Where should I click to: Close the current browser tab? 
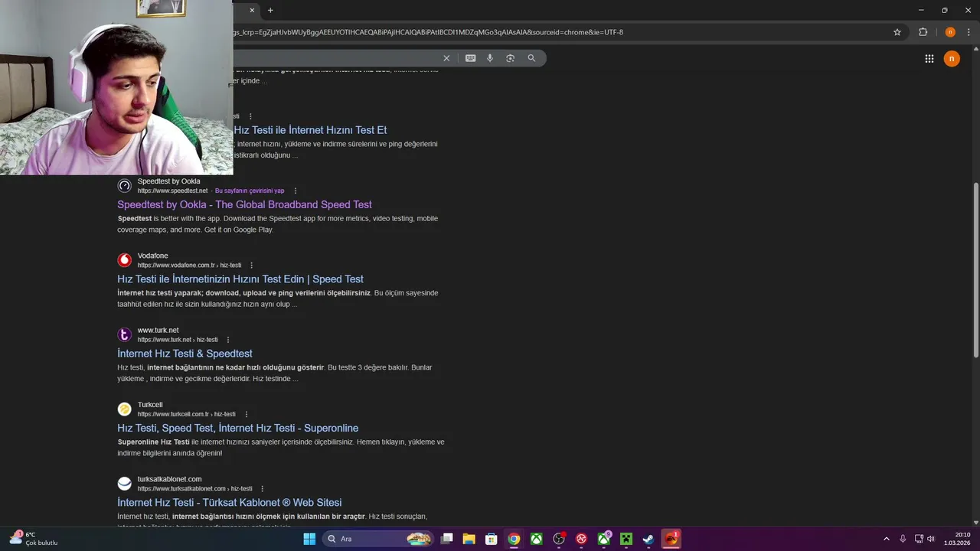[252, 10]
